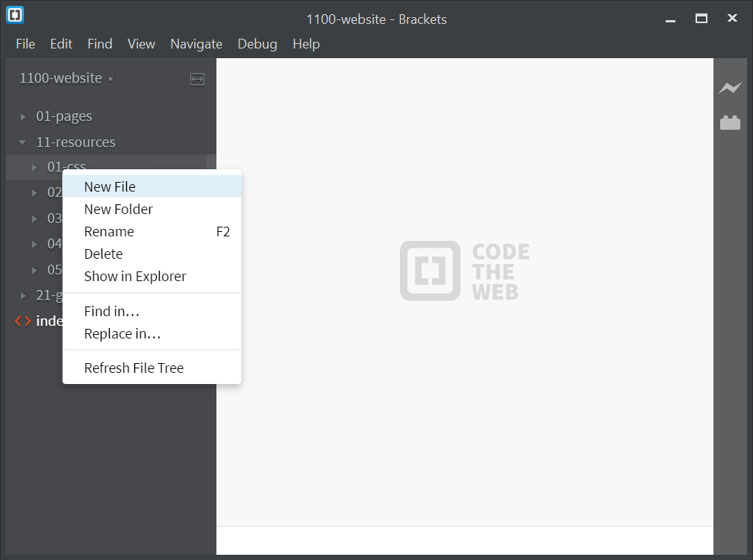
Task: Click the index file code icon
Action: (22, 321)
